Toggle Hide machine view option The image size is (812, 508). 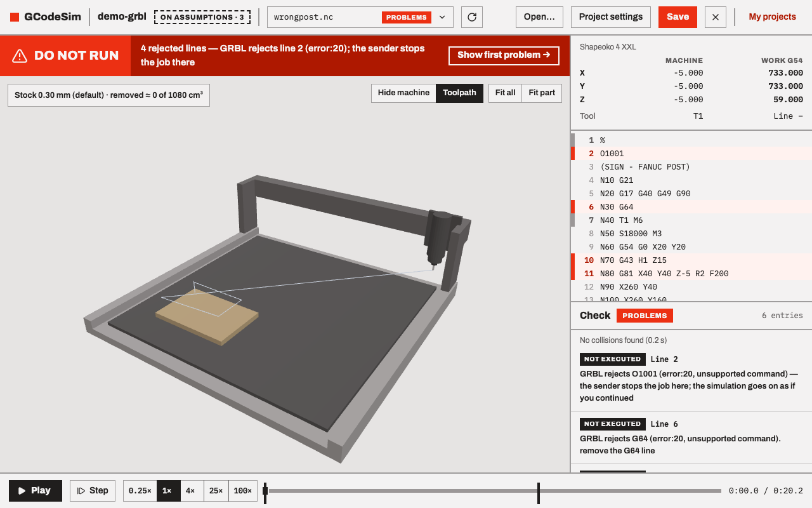coord(403,93)
